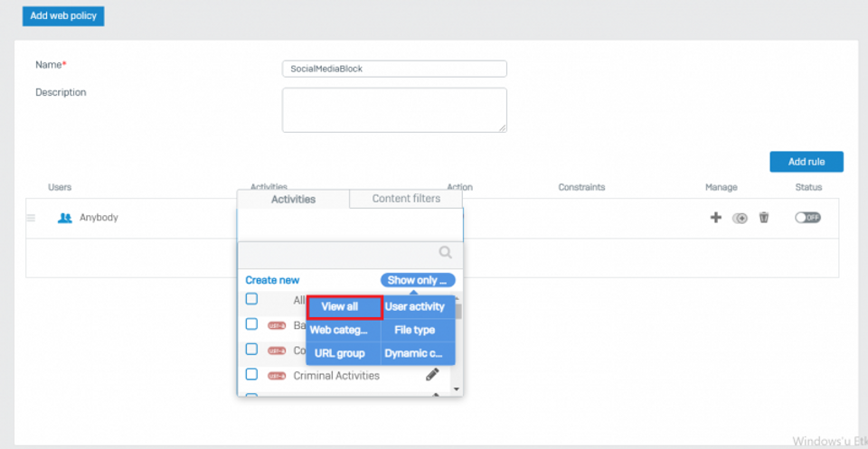The width and height of the screenshot is (868, 449).
Task: Click the Create new link
Action: [272, 280]
